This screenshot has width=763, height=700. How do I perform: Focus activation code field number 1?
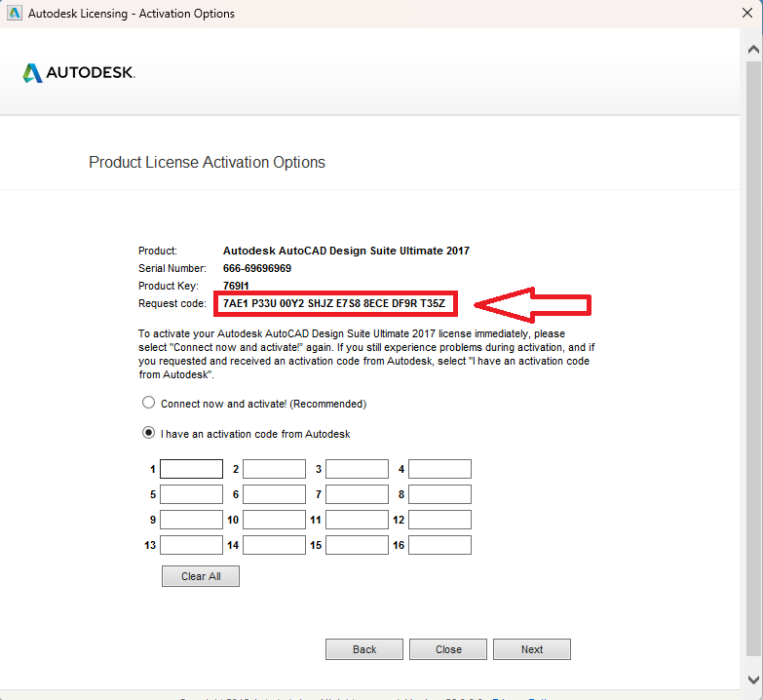191,469
